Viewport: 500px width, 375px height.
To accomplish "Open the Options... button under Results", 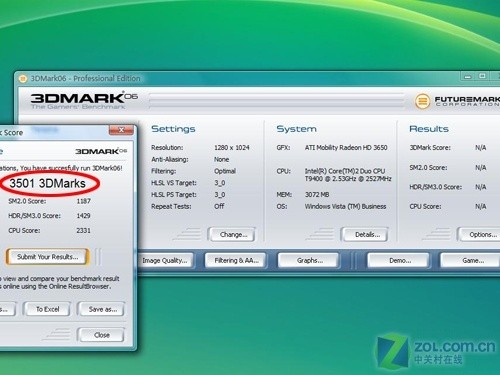I will (480, 234).
